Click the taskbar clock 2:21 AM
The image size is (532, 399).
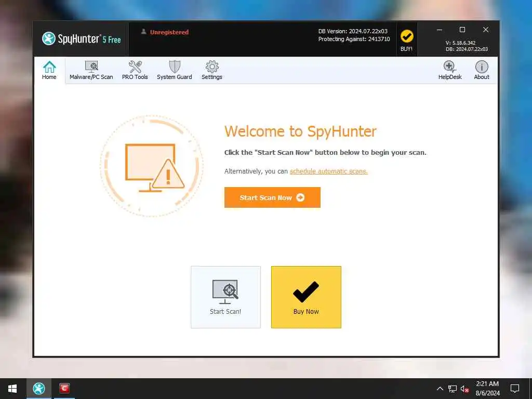coord(487,389)
